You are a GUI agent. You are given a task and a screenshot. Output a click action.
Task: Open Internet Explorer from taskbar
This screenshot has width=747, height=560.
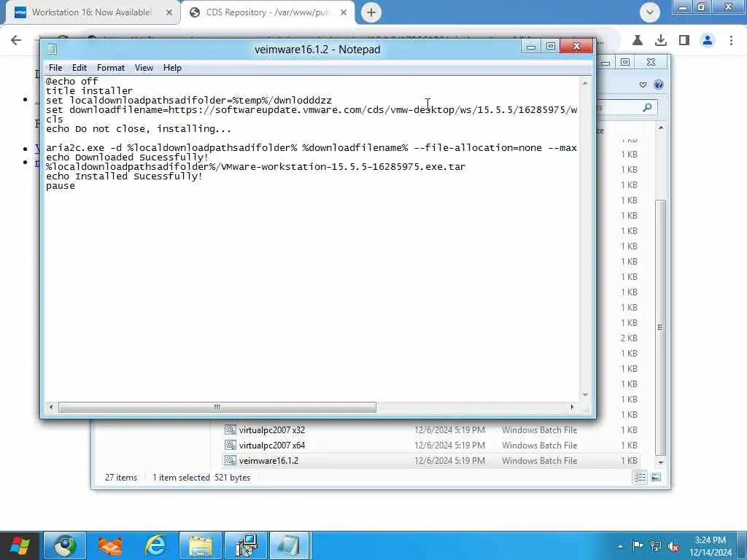pos(155,545)
